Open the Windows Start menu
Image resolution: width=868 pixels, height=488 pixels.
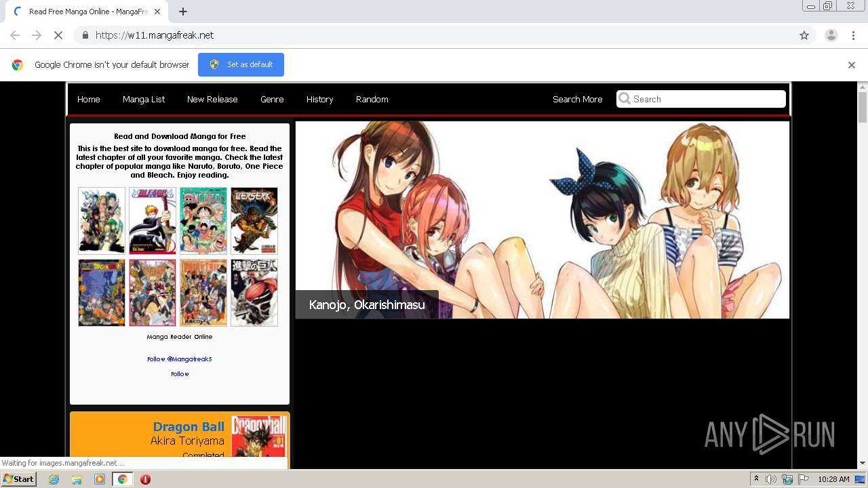coord(18,479)
